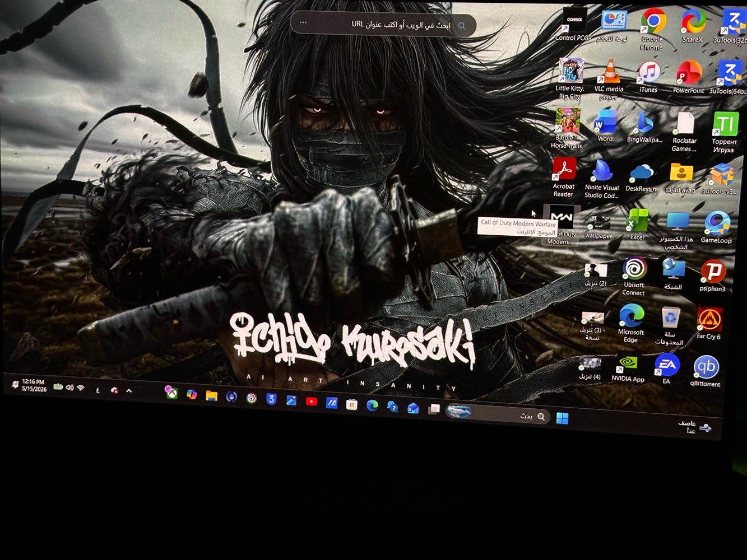Launch Microsoft Edge from the taskbar
The height and width of the screenshot is (560, 747).
[372, 405]
